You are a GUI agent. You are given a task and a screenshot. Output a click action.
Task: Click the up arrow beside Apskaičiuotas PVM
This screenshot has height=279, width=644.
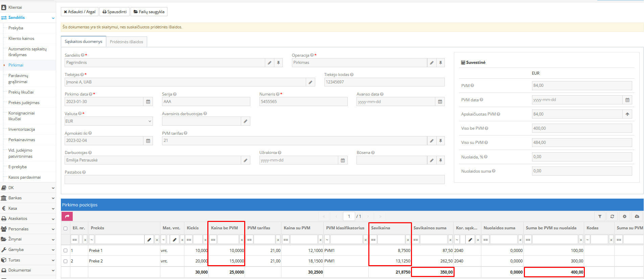(x=627, y=114)
